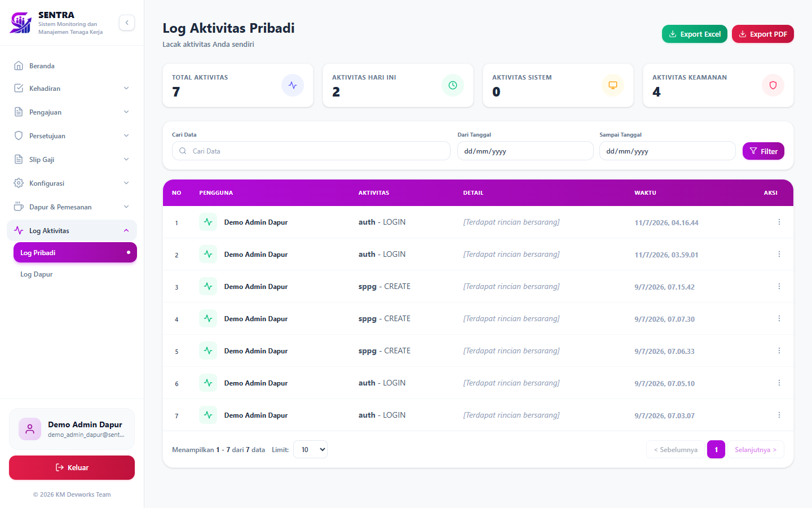
Task: Open the Dari Tanggal date field
Action: tap(526, 151)
